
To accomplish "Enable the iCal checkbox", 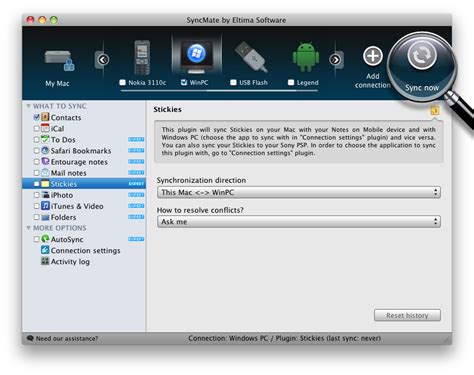I will (37, 128).
